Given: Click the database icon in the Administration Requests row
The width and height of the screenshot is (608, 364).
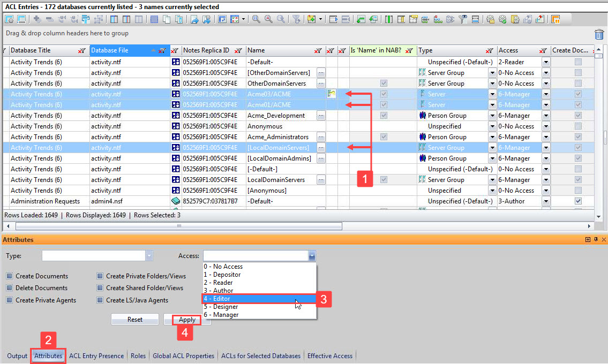Looking at the screenshot, I should point(177,201).
